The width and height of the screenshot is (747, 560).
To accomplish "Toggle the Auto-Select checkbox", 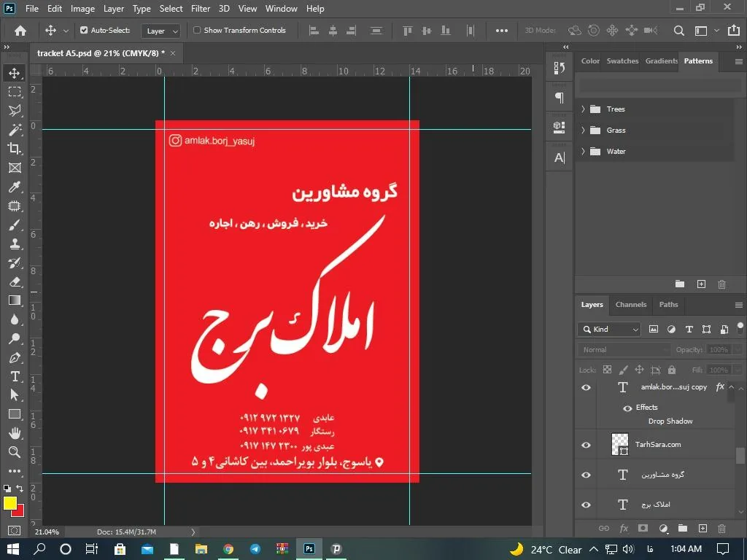I will [84, 30].
